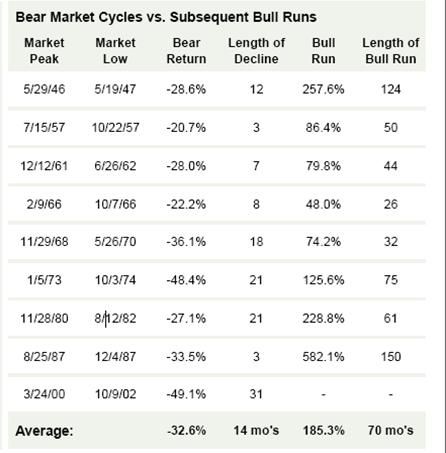This screenshot has height=453, width=446.
Task: Click the table title Bear Market Cycles
Action: coord(166,17)
